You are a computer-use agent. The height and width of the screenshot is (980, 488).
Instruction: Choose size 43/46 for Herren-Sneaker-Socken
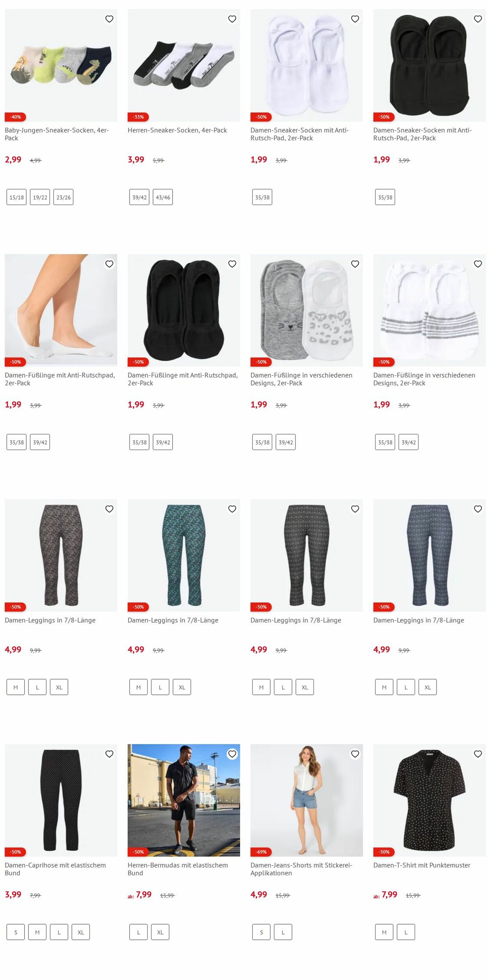(x=163, y=197)
